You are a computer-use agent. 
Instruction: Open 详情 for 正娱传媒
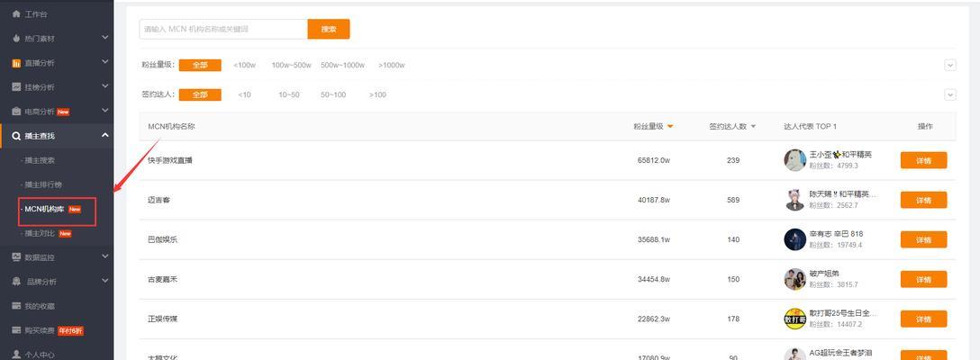tap(924, 319)
